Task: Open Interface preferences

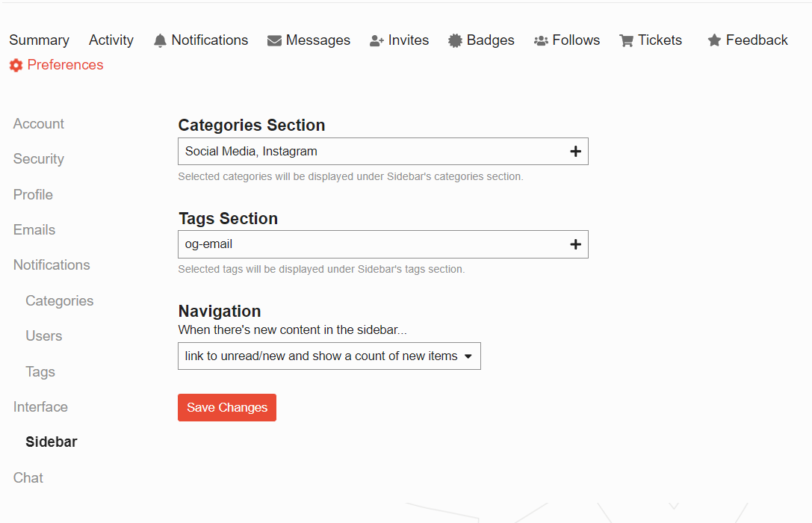Action: click(x=40, y=407)
